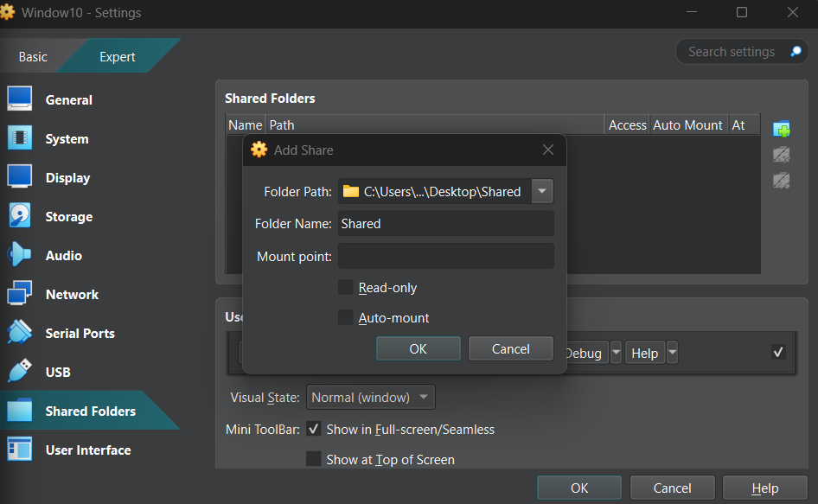Open the Serial Ports settings page
This screenshot has width=818, height=504.
(80, 333)
